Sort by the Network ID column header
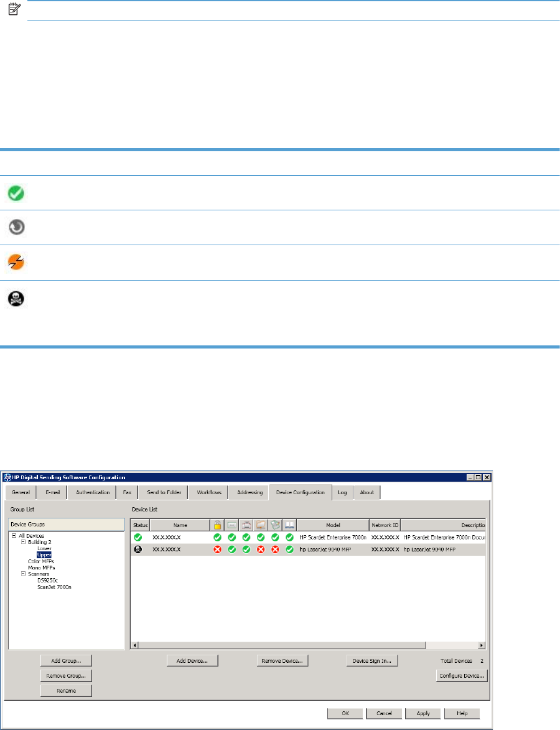 pos(385,525)
